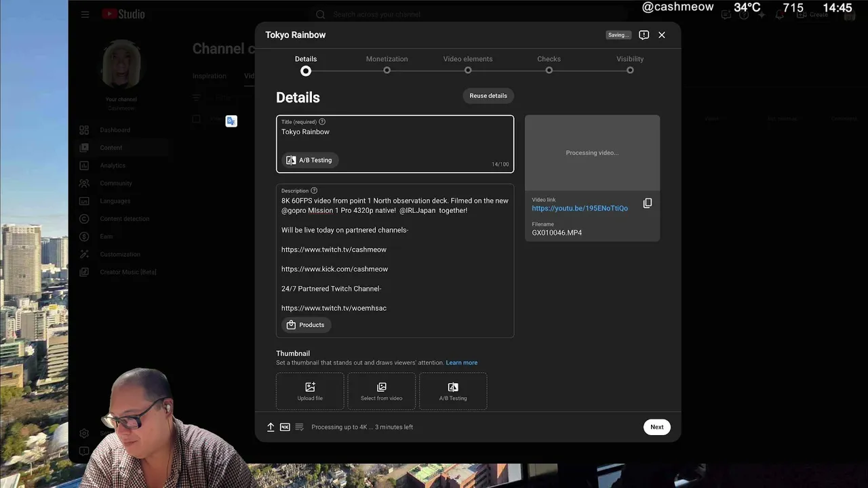Click the YouTube Studio logo

pyautogui.click(x=123, y=14)
